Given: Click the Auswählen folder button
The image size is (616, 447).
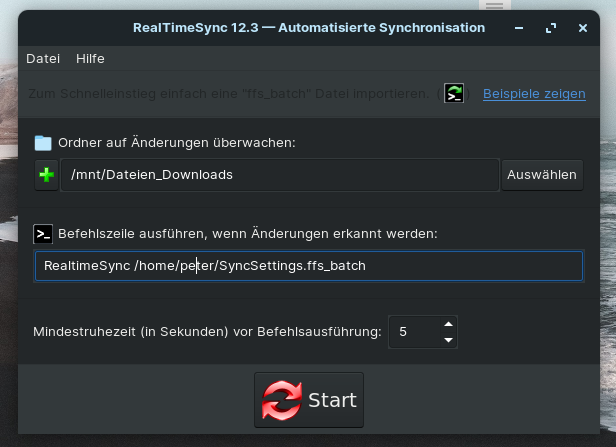Looking at the screenshot, I should 542,175.
